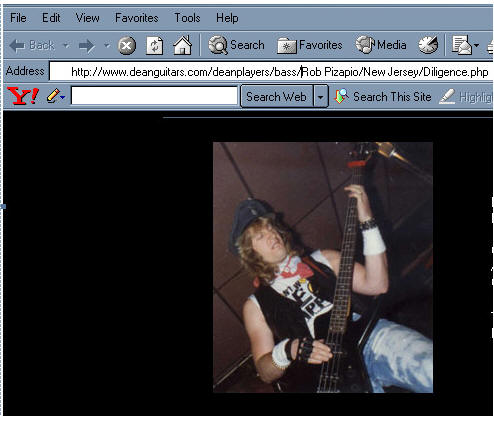
Task: Click the Yahoo! logo icon
Action: [x=23, y=96]
